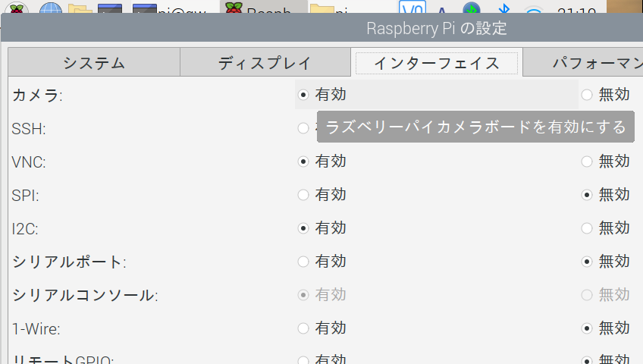
Task: Open the Wi-Fi network tray icon
Action: pyautogui.click(x=534, y=8)
